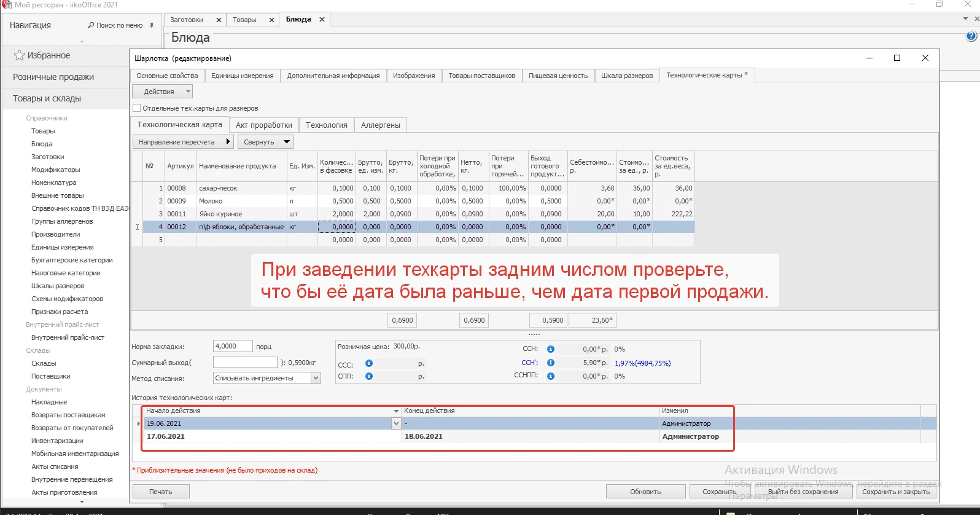Click the info icon beside ССН' (5,90 р.)
980x515 pixels.
(551, 363)
